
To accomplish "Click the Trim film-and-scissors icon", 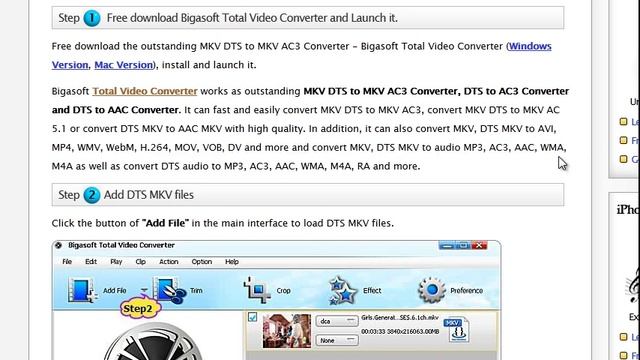I will pos(170,290).
